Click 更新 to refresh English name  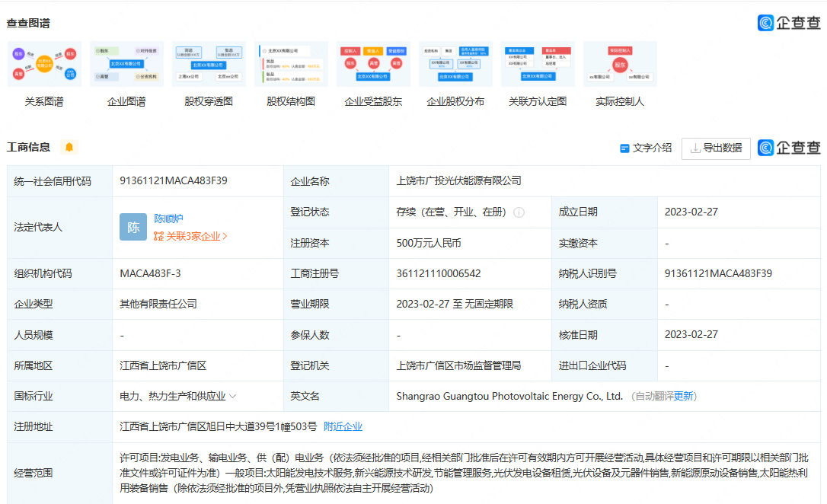click(683, 397)
